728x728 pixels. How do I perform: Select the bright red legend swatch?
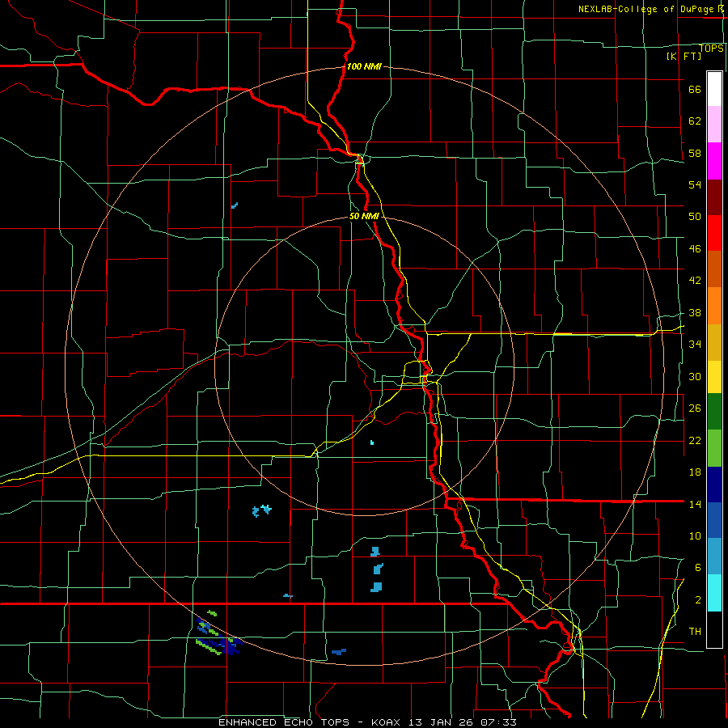pos(714,233)
